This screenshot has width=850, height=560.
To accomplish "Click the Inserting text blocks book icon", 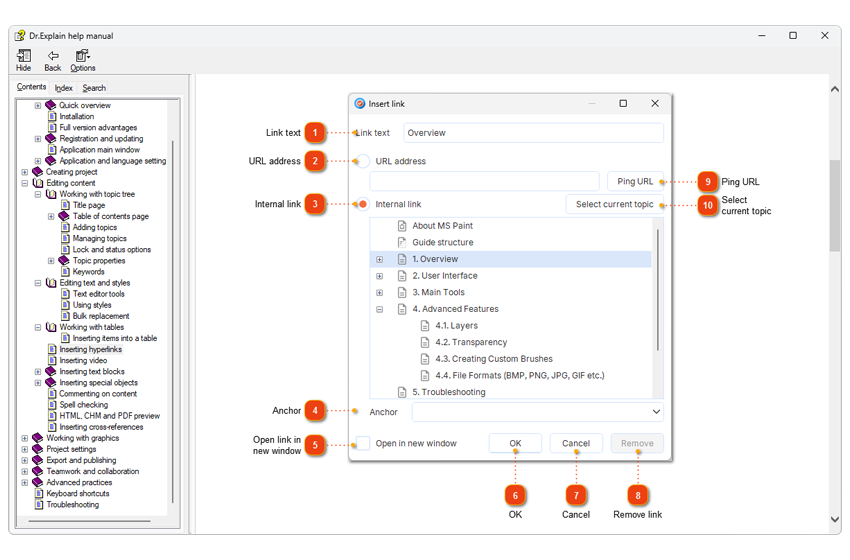I will [x=51, y=371].
